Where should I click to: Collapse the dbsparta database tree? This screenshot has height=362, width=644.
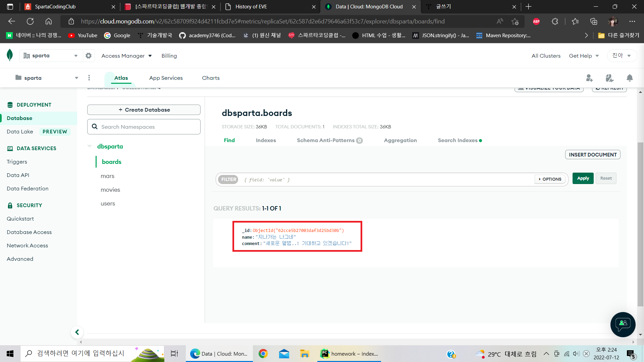pos(90,146)
